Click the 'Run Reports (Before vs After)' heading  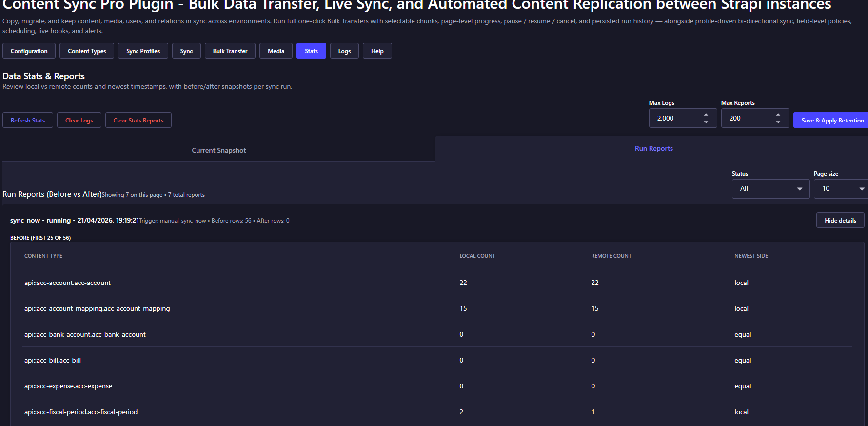coord(52,194)
